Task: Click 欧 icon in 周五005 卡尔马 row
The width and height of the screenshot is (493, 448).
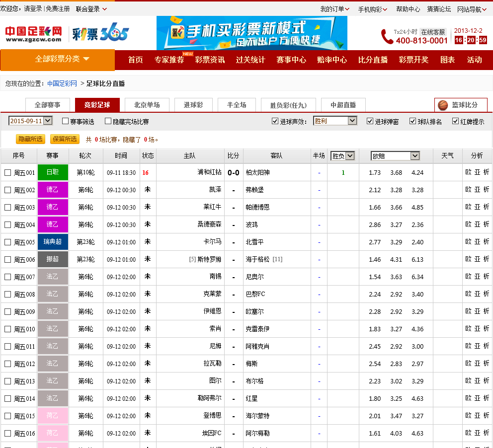Action: tap(468, 241)
